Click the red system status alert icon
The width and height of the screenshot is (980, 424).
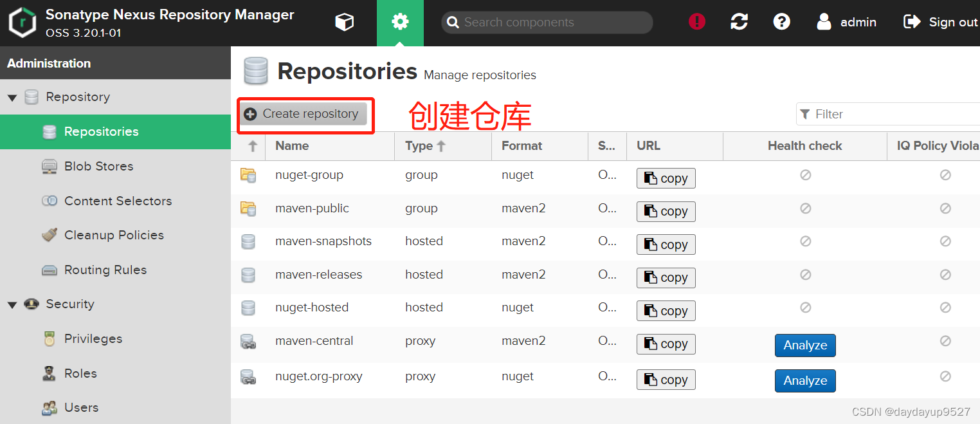[697, 22]
